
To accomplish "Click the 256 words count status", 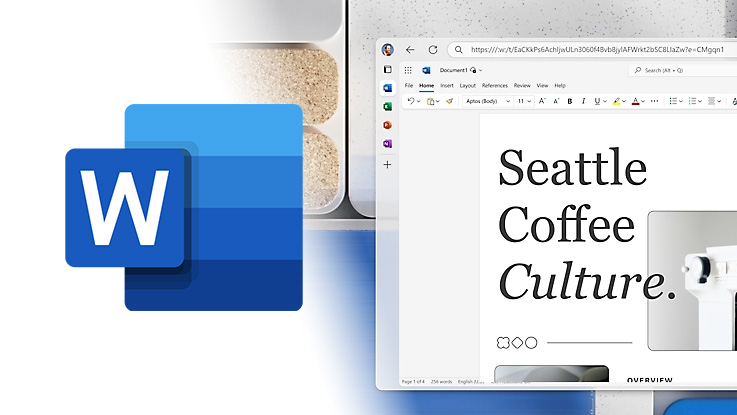I will (x=441, y=382).
